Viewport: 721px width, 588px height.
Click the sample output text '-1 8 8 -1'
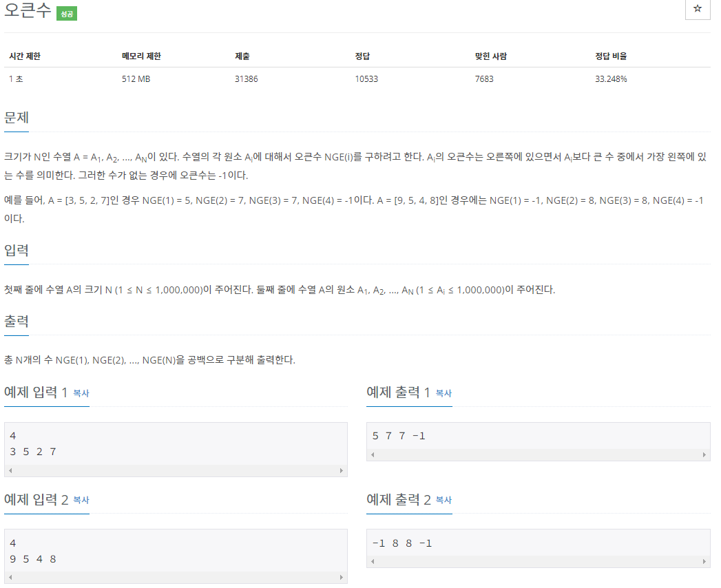[402, 543]
